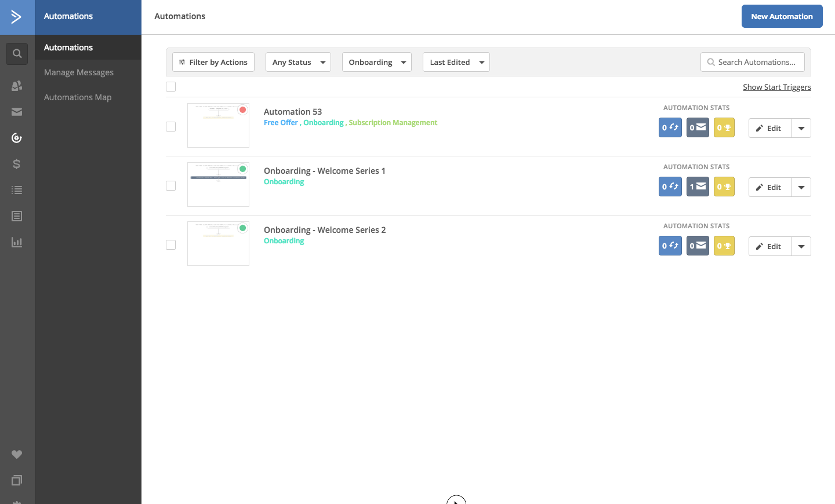Open the Welcome Series 2 thumbnail preview
835x504 pixels.
coord(218,244)
